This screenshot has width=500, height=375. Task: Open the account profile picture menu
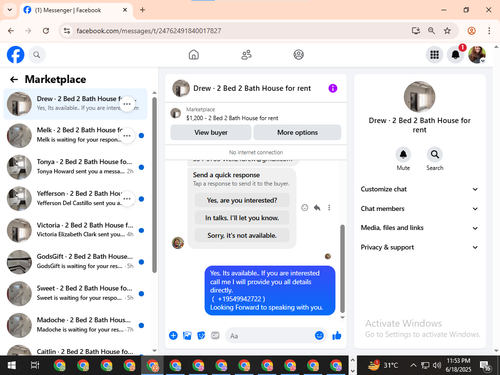click(x=477, y=55)
